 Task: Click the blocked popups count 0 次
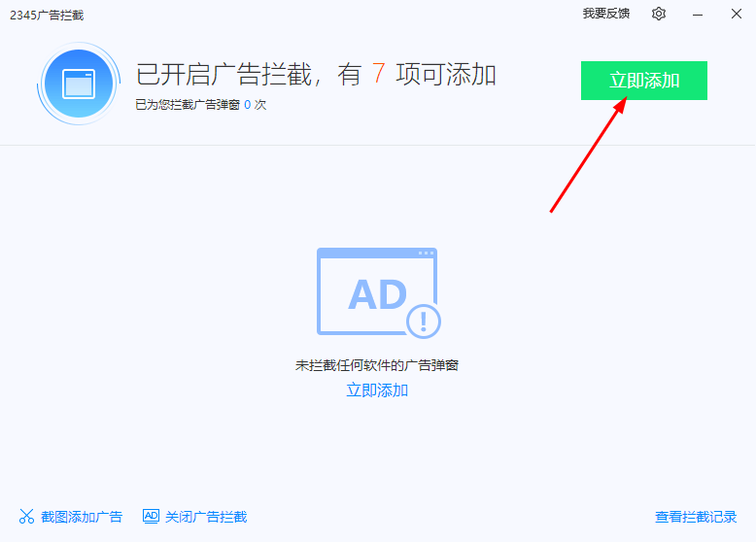pos(255,105)
